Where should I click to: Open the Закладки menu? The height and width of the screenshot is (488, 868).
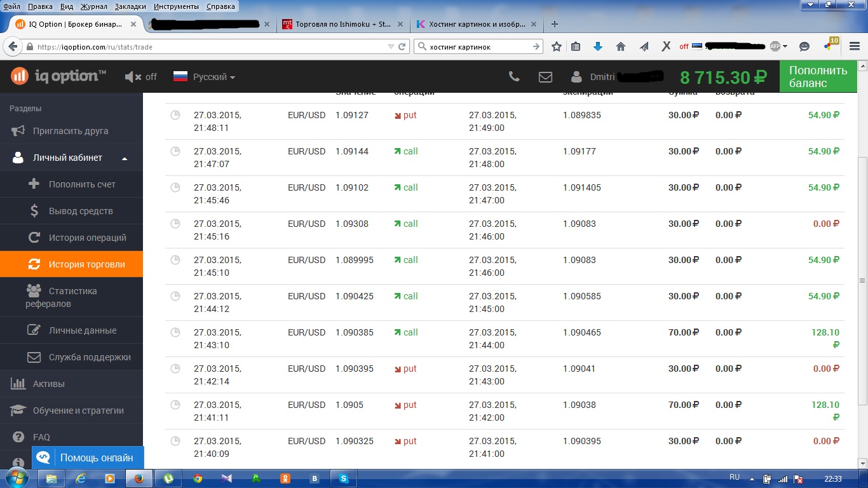click(x=130, y=6)
